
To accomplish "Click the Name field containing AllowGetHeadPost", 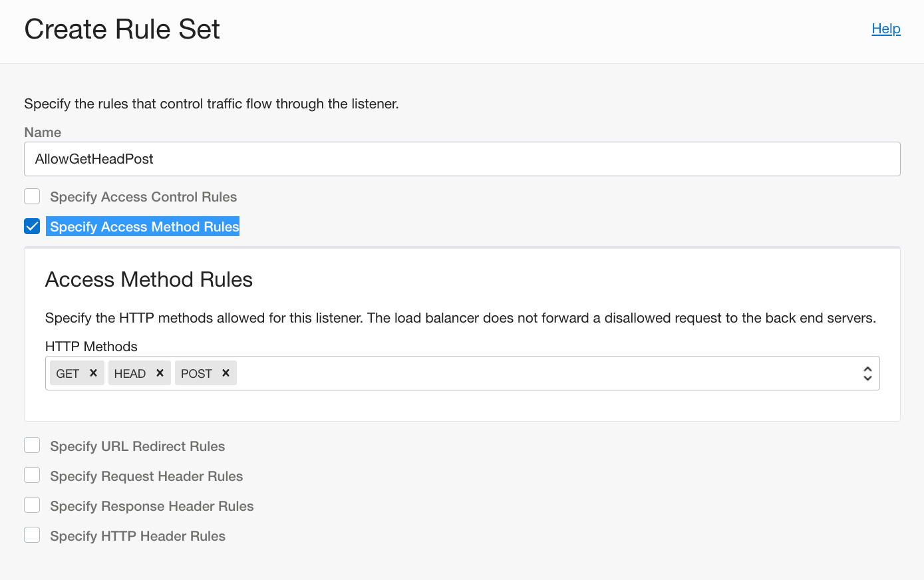I will pos(462,159).
